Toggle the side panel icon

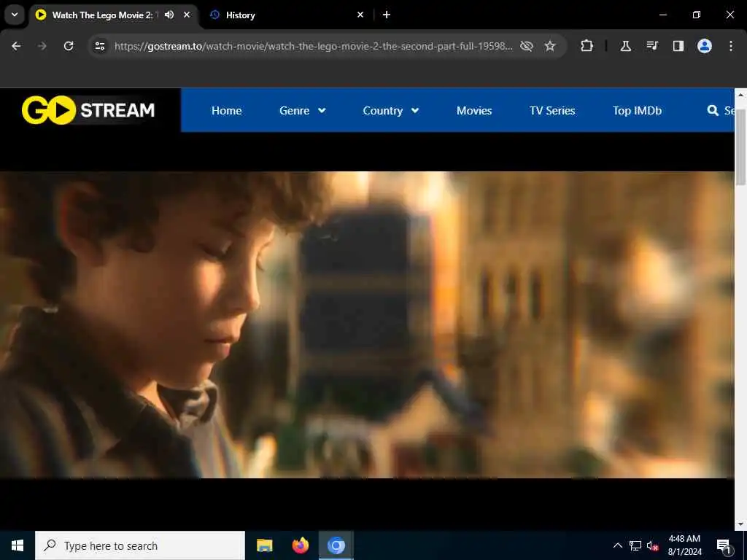tap(678, 46)
